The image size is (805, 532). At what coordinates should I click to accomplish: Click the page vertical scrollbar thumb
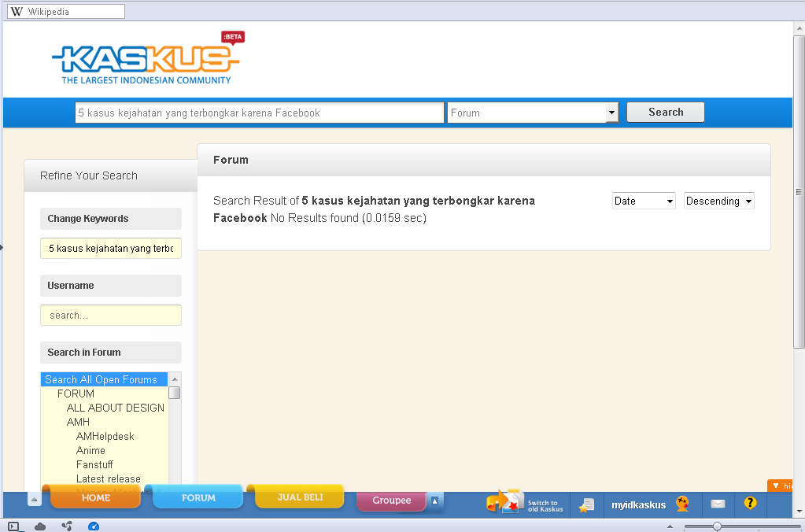(x=799, y=192)
